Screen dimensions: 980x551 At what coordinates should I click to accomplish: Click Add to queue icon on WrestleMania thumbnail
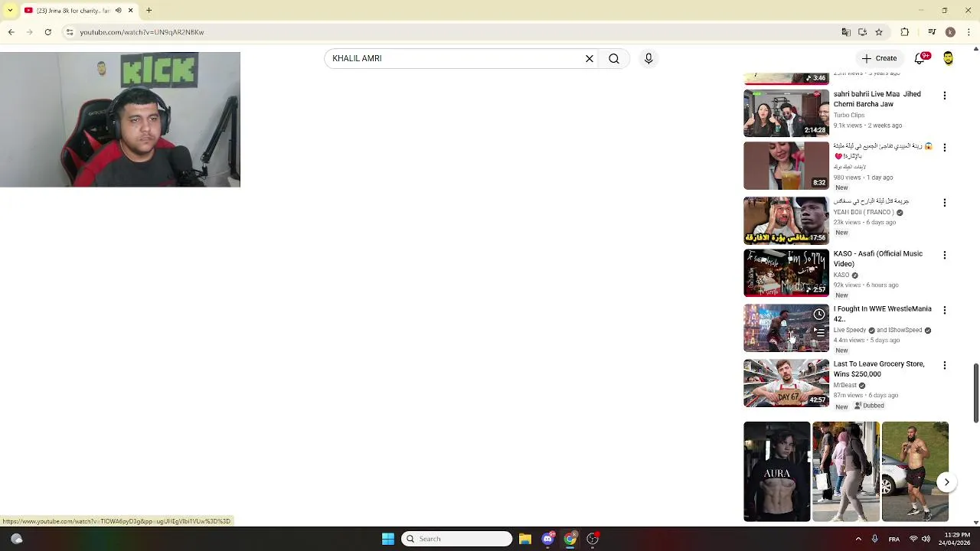(x=819, y=333)
